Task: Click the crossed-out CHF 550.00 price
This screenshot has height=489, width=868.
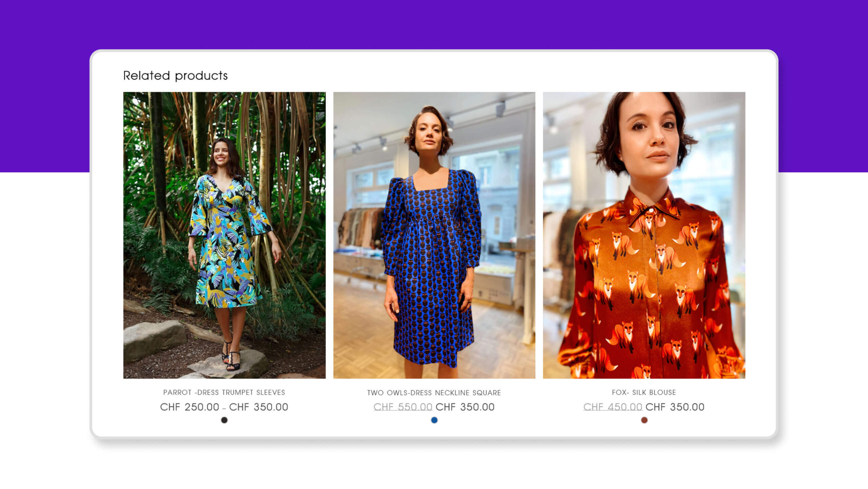Action: pos(403,407)
